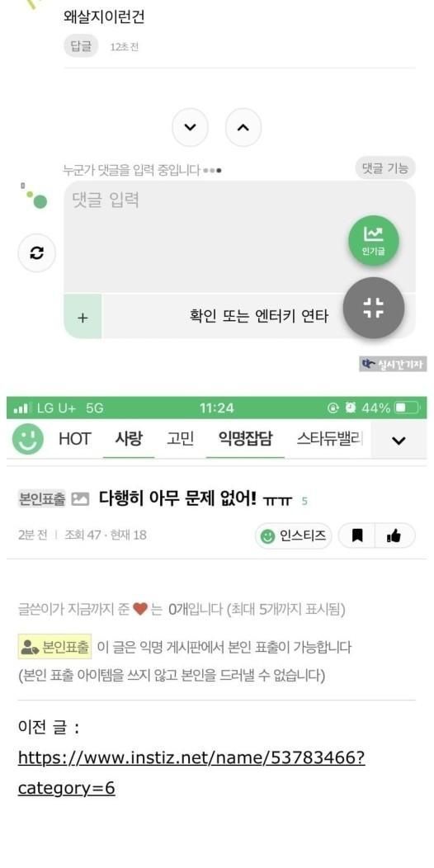Screen dimensions: 434x868
Task: Open the previous post instiz.net link
Action: click(x=191, y=772)
